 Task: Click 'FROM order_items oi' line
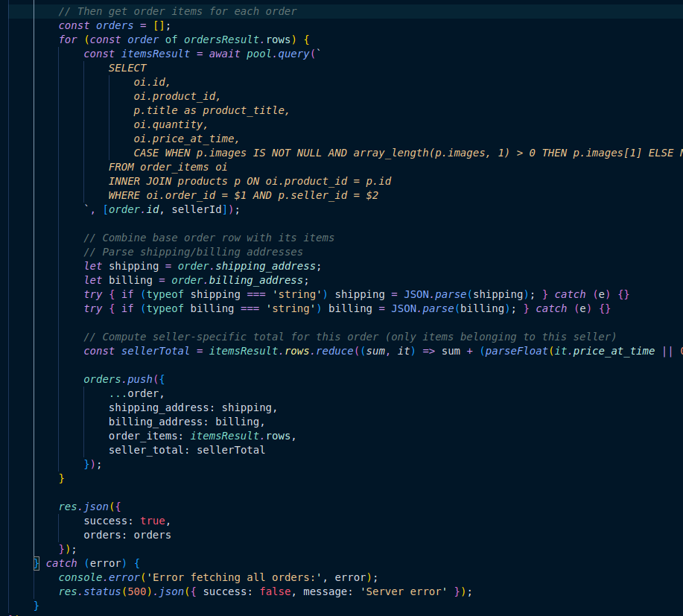[x=168, y=167]
